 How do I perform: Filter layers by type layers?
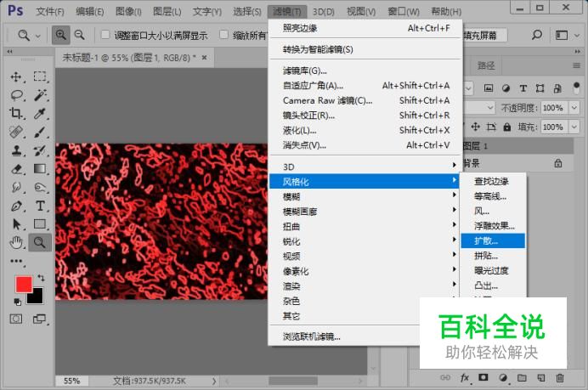[x=523, y=88]
